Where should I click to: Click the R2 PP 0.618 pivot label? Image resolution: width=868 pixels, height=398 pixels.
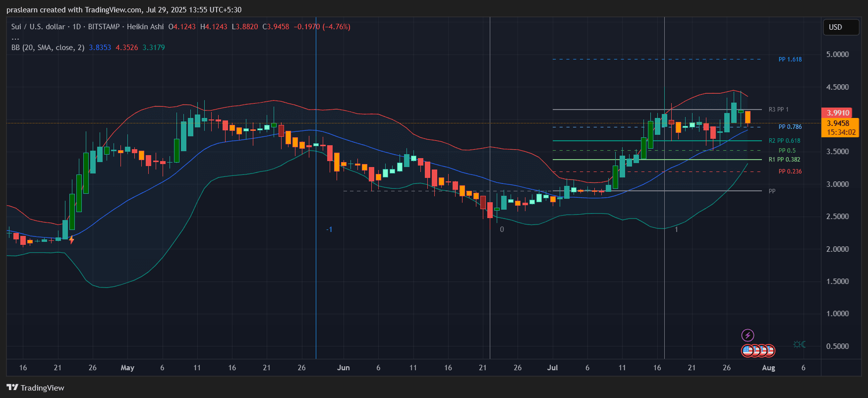tap(784, 141)
